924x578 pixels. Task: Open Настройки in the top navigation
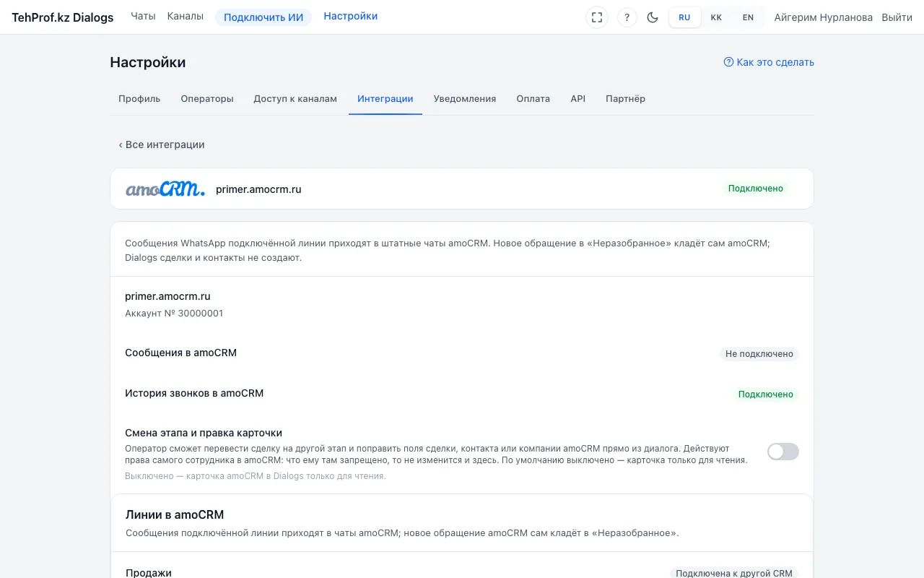click(x=351, y=16)
